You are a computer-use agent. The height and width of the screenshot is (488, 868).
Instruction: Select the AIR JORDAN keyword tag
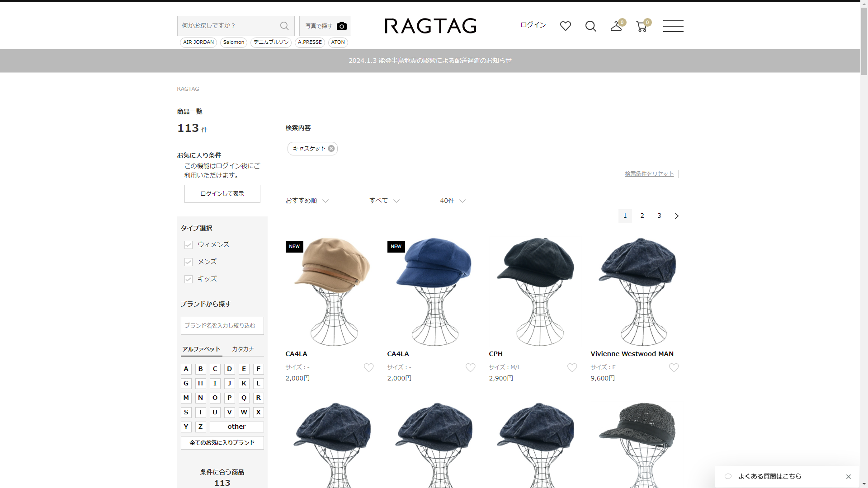pos(198,42)
